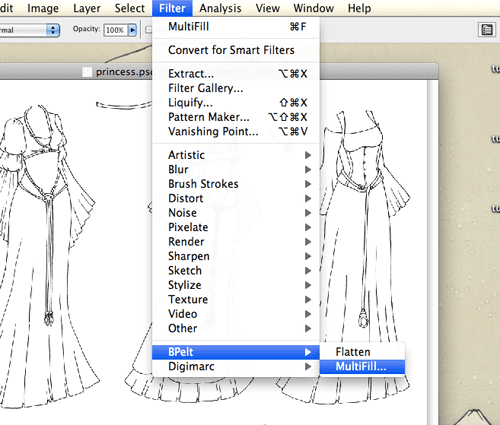Open the Help menu

(359, 8)
